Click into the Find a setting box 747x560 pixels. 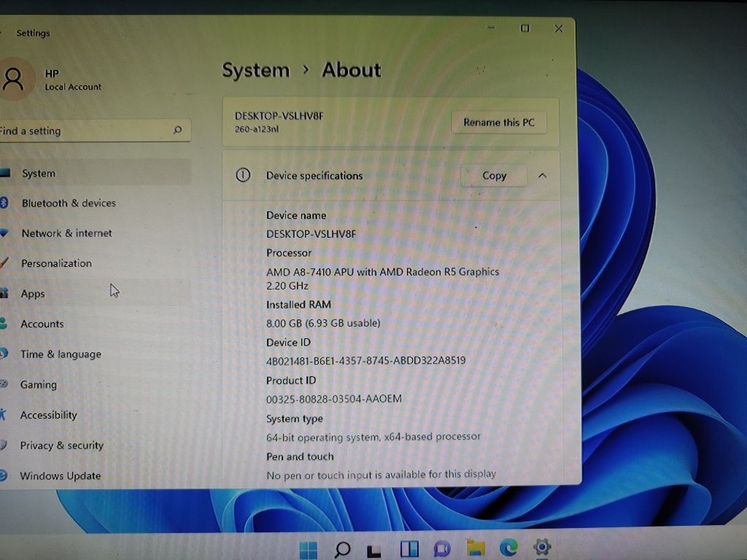point(95,131)
